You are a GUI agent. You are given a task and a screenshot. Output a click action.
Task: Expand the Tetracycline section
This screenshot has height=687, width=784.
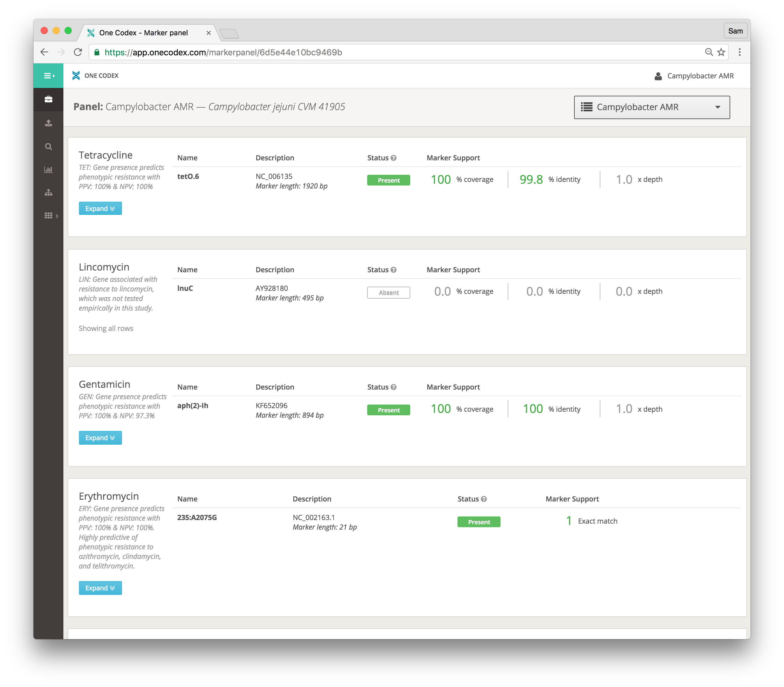[x=100, y=209]
